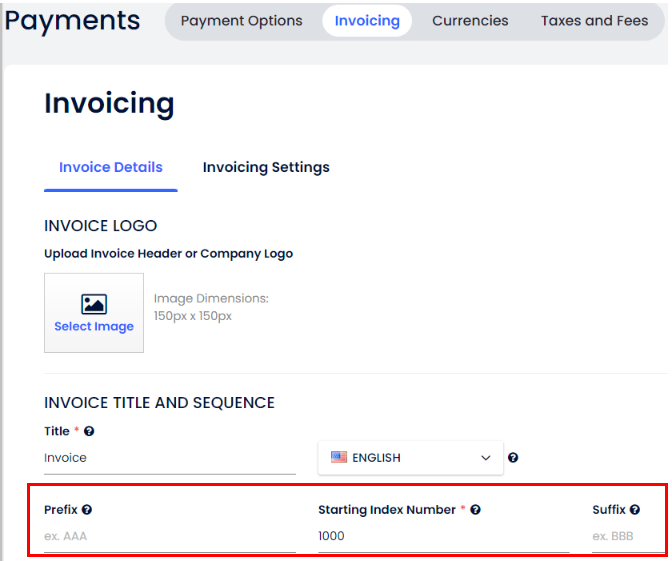Select the Invoicing tab in top bar
672x561 pixels.
pyautogui.click(x=367, y=21)
